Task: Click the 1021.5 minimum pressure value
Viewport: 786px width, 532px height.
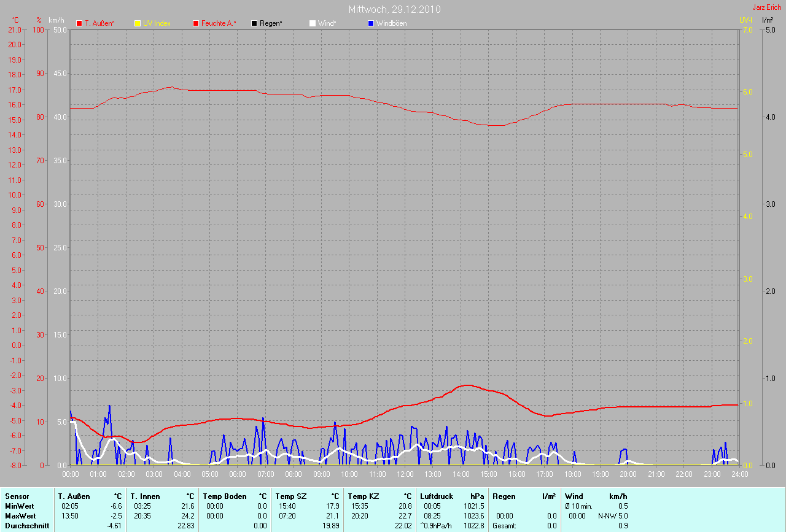Action: [x=474, y=506]
